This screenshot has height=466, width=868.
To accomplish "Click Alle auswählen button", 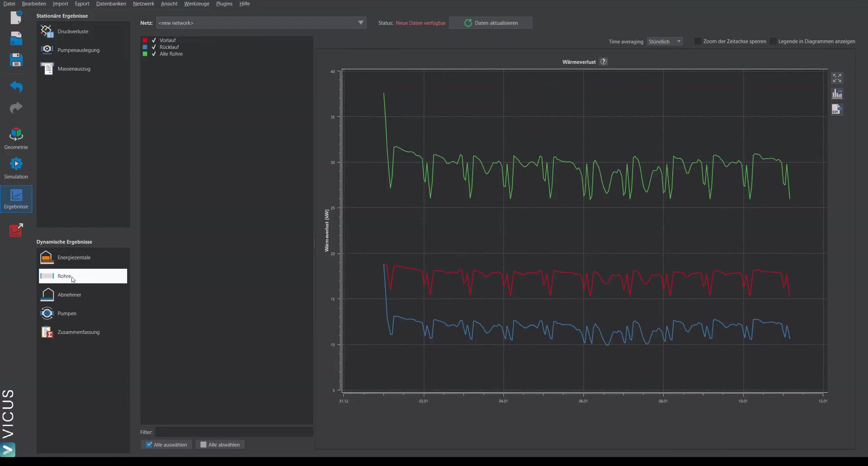I will point(166,445).
